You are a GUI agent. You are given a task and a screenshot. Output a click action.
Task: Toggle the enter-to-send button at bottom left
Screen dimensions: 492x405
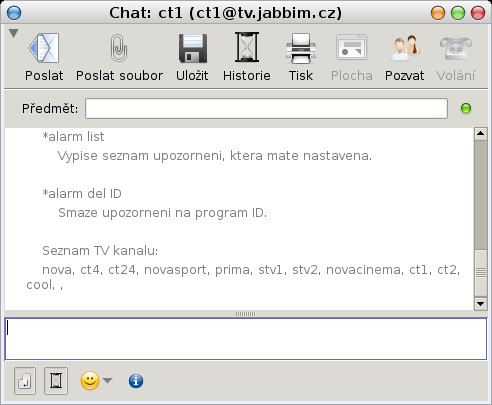(x=25, y=381)
